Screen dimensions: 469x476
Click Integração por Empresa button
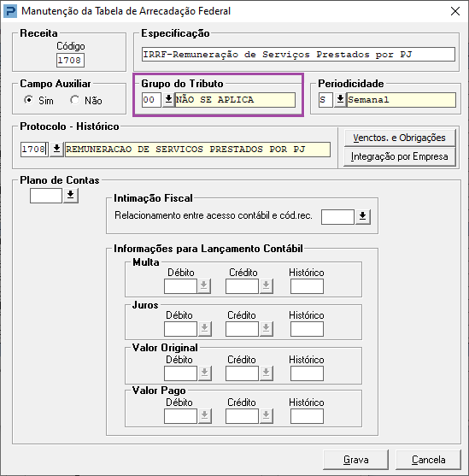click(x=400, y=157)
